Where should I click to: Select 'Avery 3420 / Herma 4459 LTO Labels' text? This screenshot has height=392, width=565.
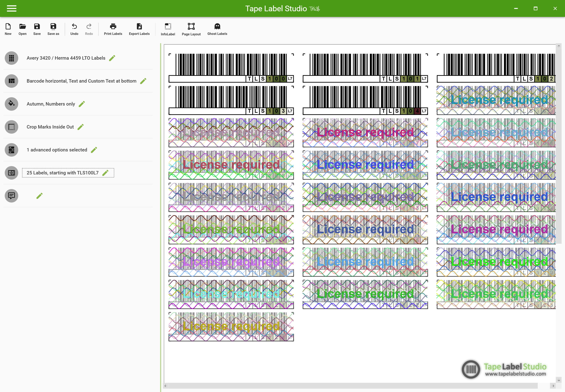(66, 58)
